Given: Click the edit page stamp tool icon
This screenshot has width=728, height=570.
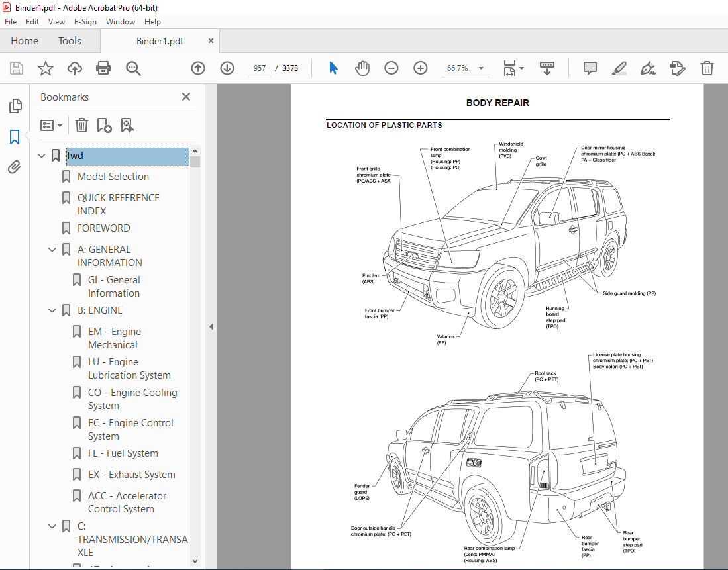Looking at the screenshot, I should 678,68.
